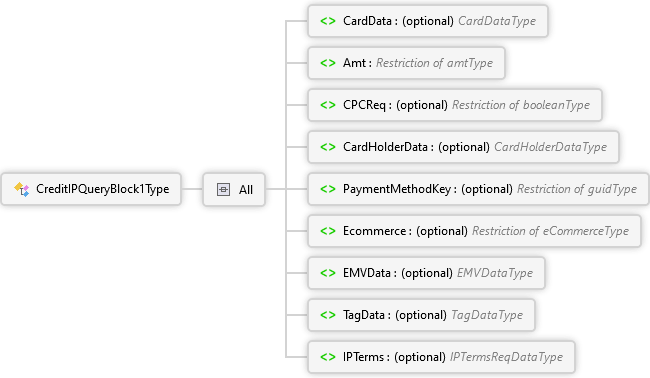Click the green element icon for TagData

(x=327, y=315)
